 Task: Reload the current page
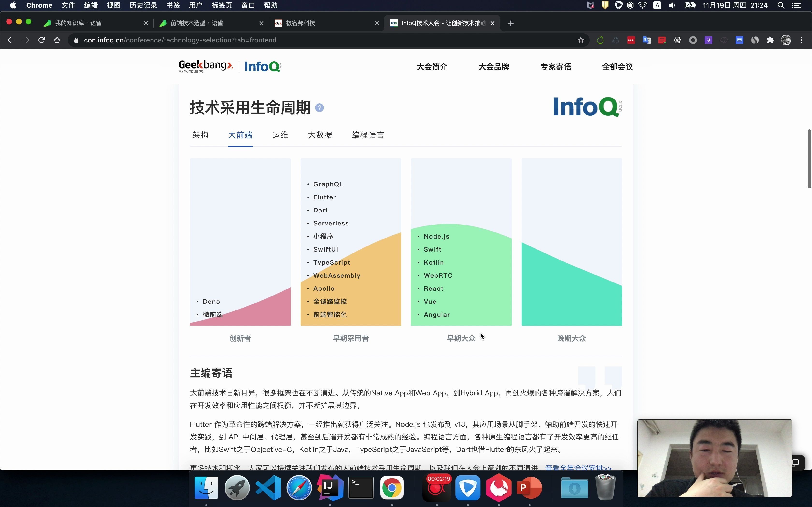coord(42,40)
